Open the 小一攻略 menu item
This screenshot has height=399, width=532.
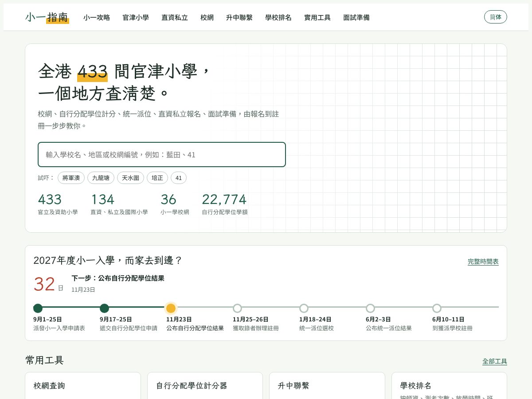97,18
